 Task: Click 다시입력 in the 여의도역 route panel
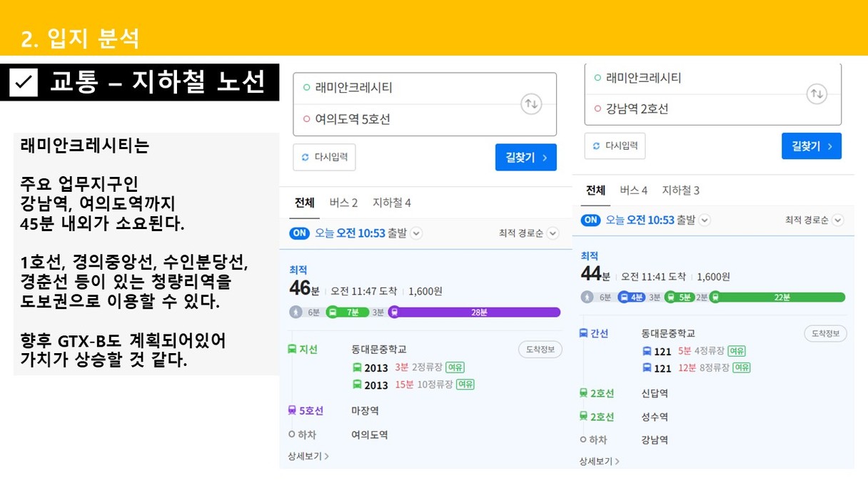324,157
